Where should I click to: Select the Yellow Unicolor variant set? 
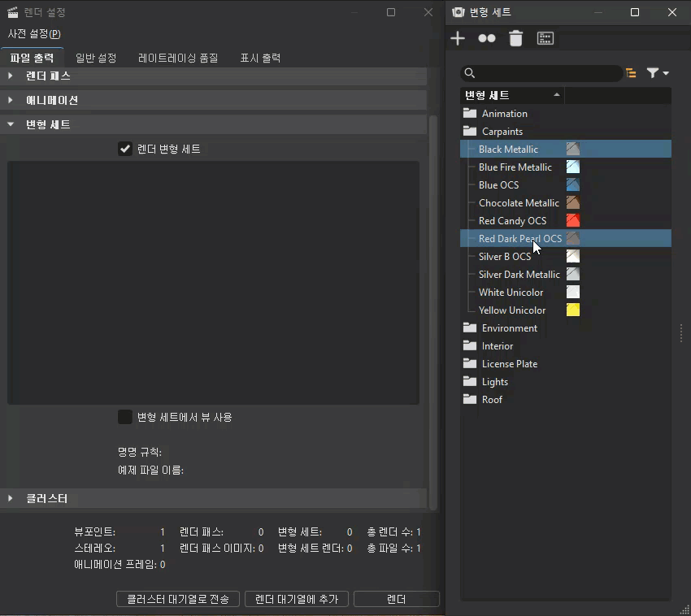(x=512, y=310)
